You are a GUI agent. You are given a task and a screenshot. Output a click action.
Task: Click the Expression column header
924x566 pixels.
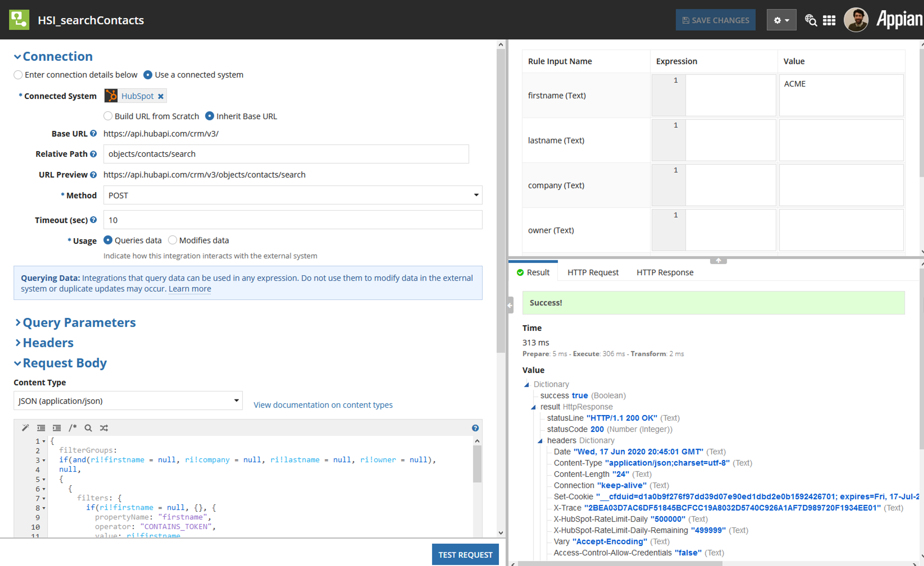click(x=676, y=61)
